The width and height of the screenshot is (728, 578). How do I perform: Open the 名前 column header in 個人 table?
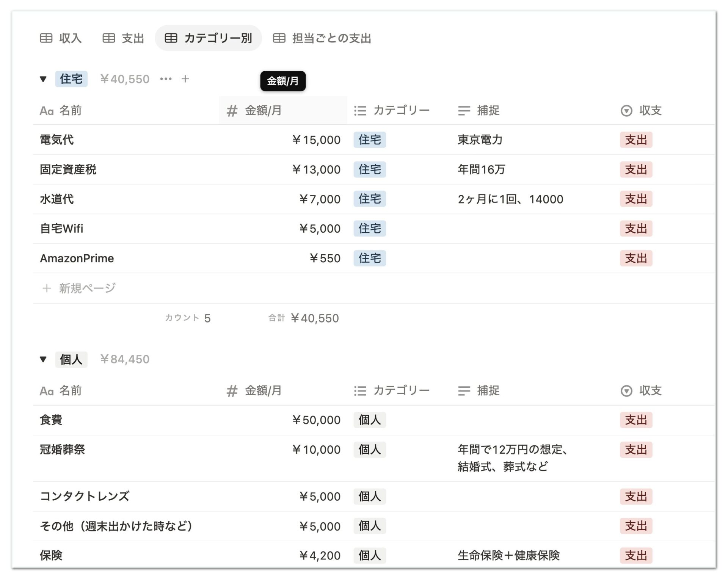click(61, 390)
